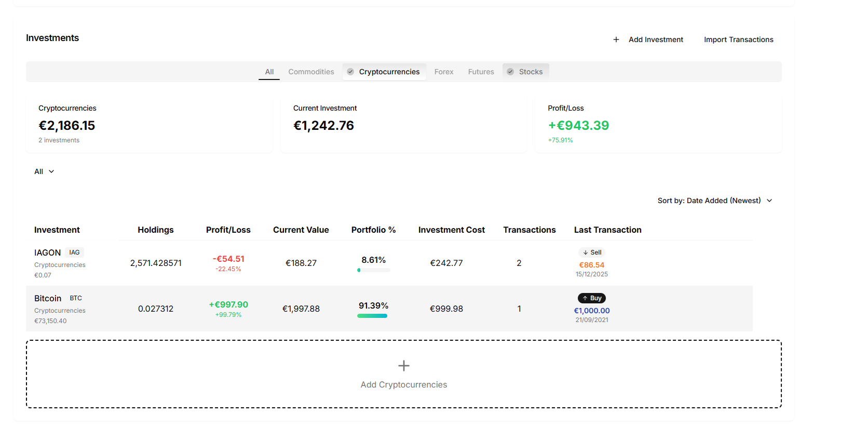Click the chevron next to Sort by
The image size is (868, 427).
click(x=769, y=201)
